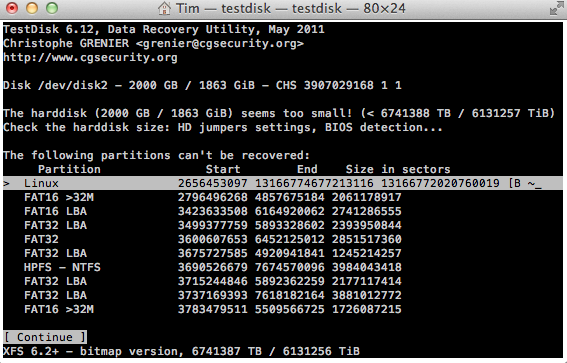This screenshot has width=567, height=363.
Task: Select the highlighted Linux partition row
Action: pyautogui.click(x=283, y=183)
